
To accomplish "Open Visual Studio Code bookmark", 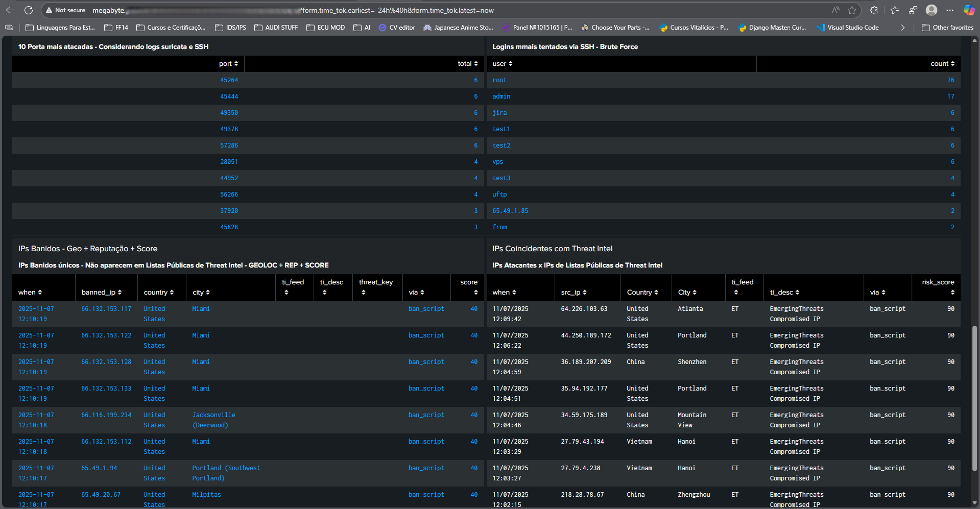I will pyautogui.click(x=848, y=28).
